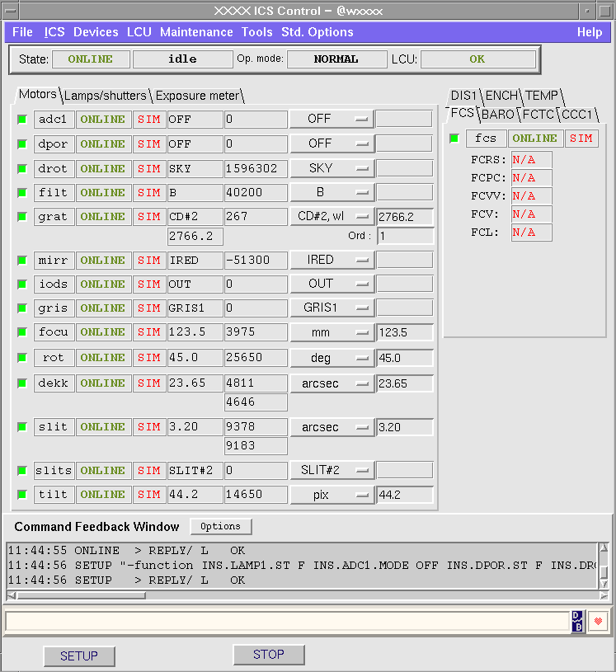Open the File menu
Screen dimensions: 616x672
point(22,32)
